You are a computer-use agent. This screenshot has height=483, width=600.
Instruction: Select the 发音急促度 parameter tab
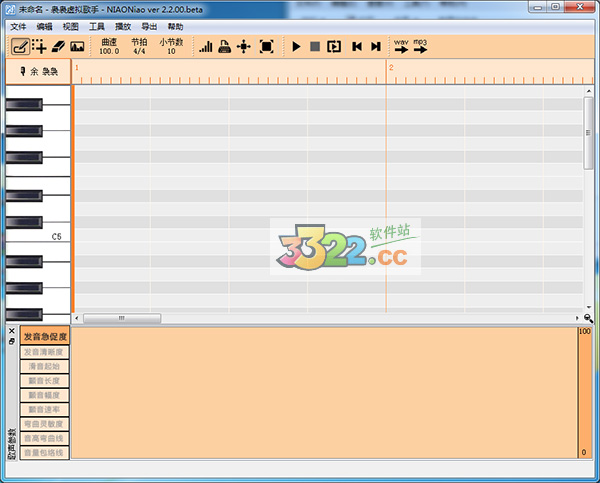(45, 336)
